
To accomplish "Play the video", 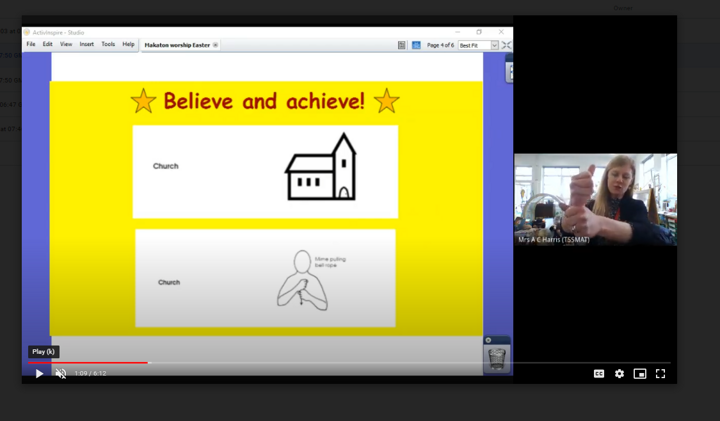I will point(39,374).
